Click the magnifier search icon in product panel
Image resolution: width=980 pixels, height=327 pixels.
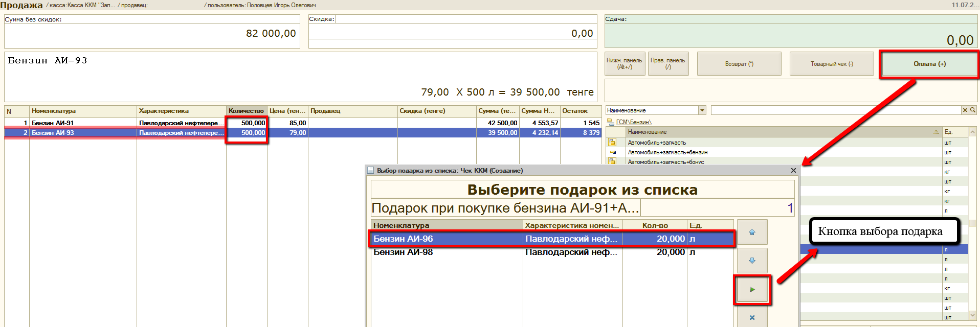[x=972, y=110]
